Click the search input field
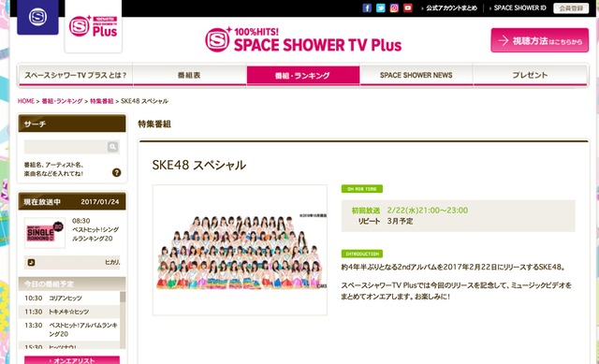The width and height of the screenshot is (599, 364). point(66,147)
